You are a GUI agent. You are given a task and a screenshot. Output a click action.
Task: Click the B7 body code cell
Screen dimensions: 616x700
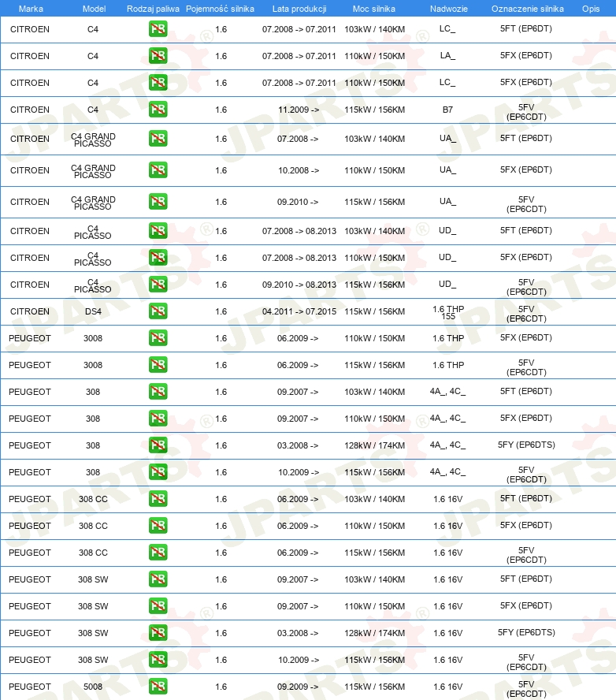[x=448, y=110]
